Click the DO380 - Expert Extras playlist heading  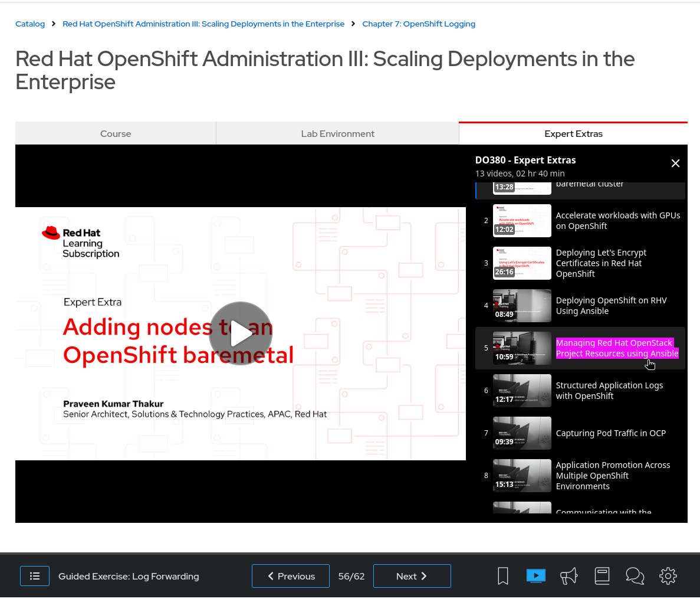click(525, 160)
